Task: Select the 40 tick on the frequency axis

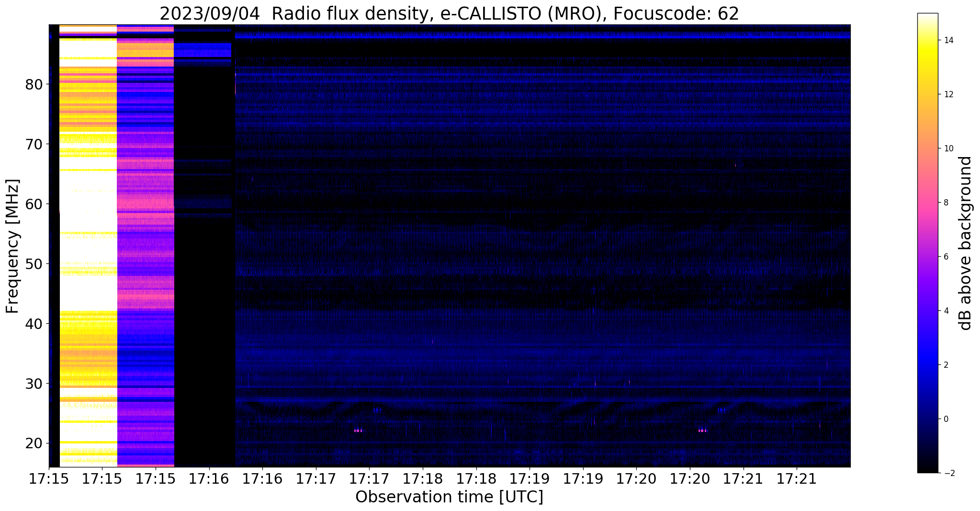Action: [x=34, y=324]
